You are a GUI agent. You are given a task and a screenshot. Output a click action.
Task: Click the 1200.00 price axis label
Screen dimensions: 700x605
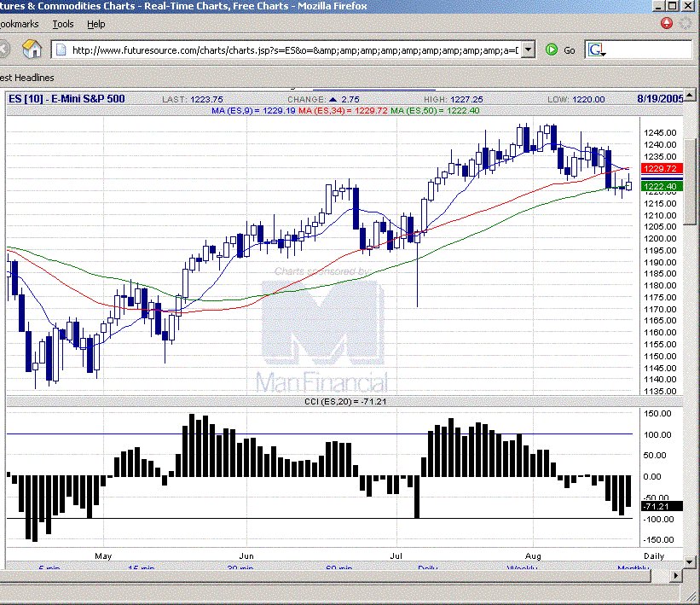click(660, 239)
